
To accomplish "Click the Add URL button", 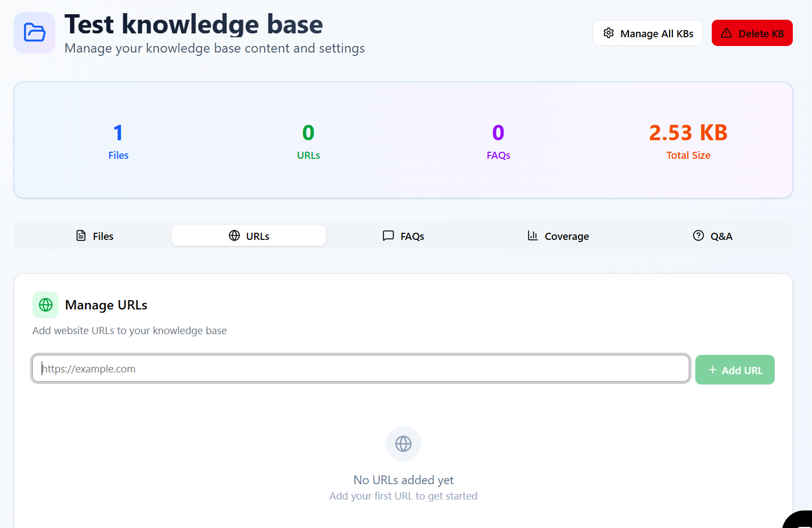I will coord(735,370).
